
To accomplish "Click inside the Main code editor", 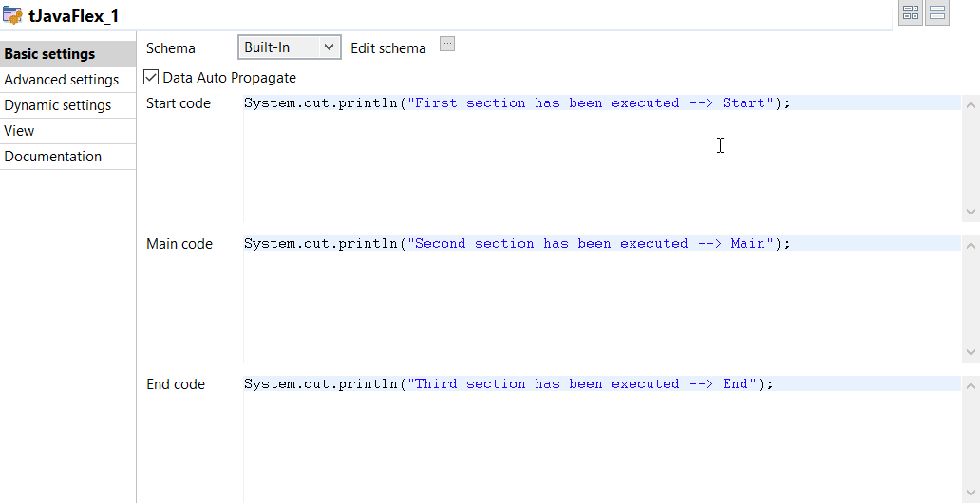I will click(602, 299).
